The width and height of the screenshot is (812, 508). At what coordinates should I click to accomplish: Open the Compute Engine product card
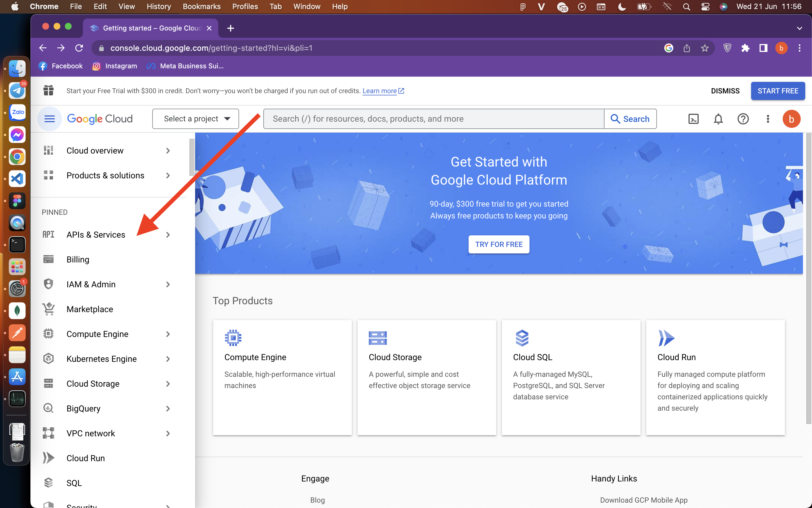pos(282,377)
